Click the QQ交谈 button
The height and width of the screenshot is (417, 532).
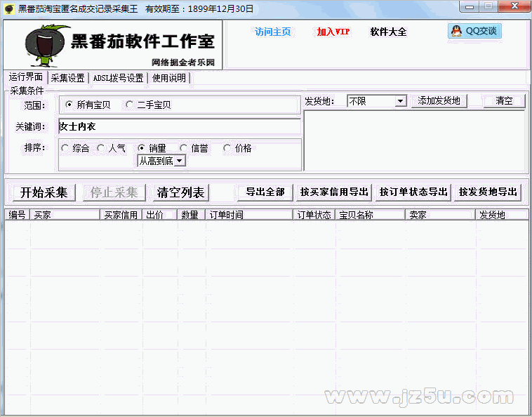tap(474, 31)
